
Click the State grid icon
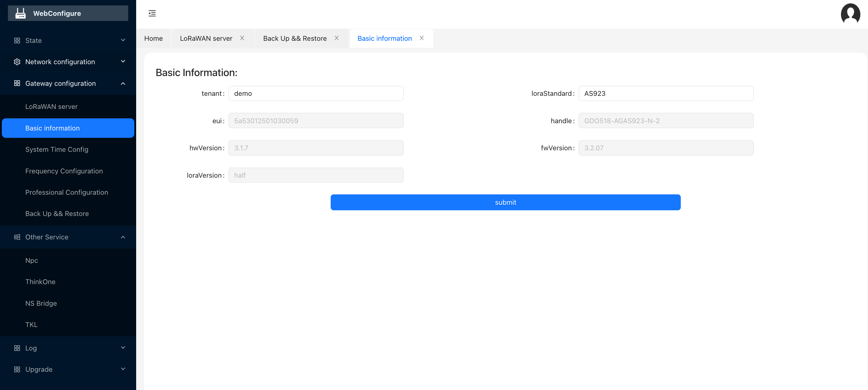(17, 40)
